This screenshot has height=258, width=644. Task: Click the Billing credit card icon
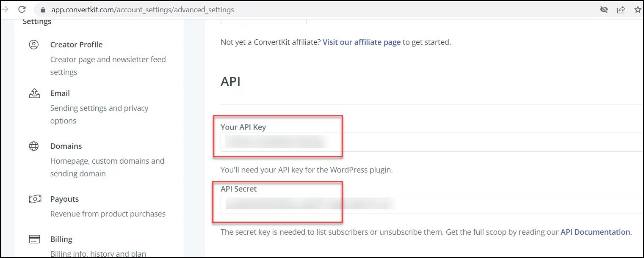point(34,239)
